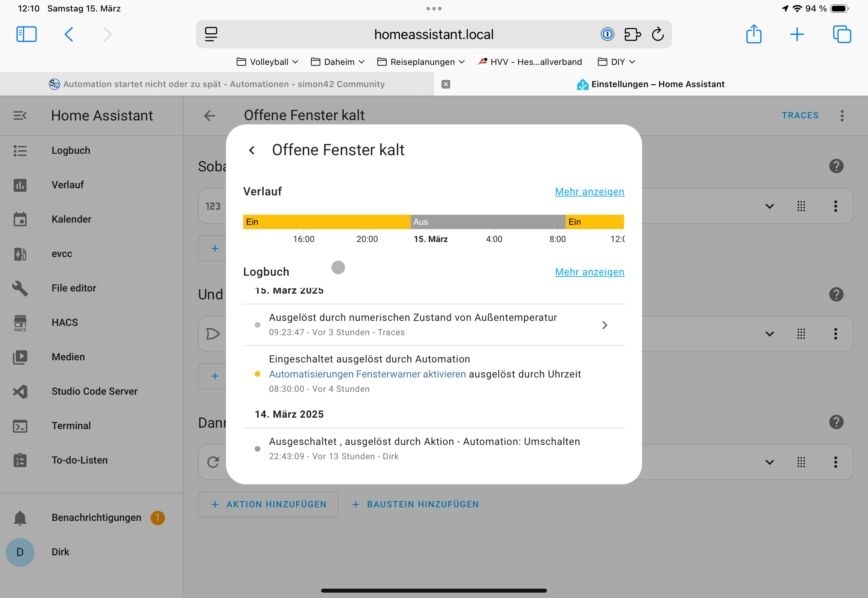Image resolution: width=868 pixels, height=598 pixels.
Task: Click the homeassistant.local address field
Action: click(x=433, y=34)
